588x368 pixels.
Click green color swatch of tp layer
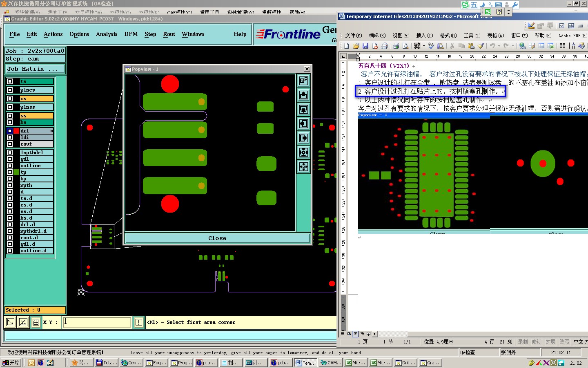(16, 172)
